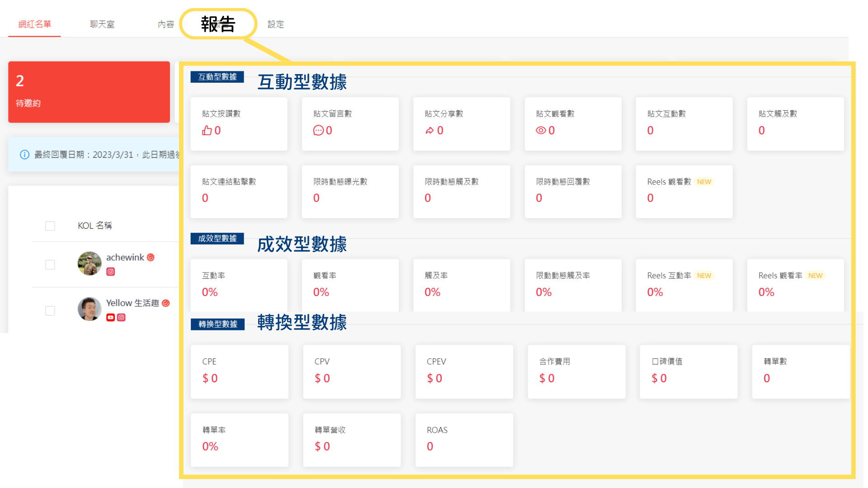Click the thumbs-up icon in 貼文按讚數

coord(207,131)
